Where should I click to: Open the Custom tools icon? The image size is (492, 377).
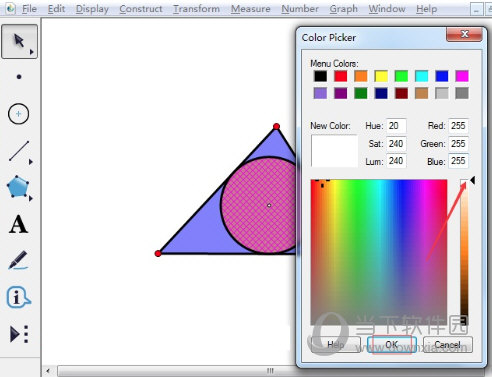point(19,334)
